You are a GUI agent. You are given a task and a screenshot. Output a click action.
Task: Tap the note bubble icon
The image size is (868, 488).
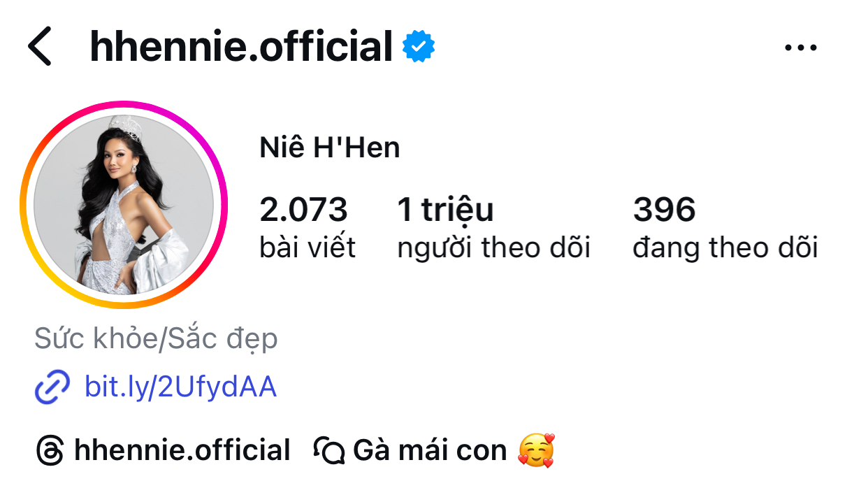click(328, 450)
